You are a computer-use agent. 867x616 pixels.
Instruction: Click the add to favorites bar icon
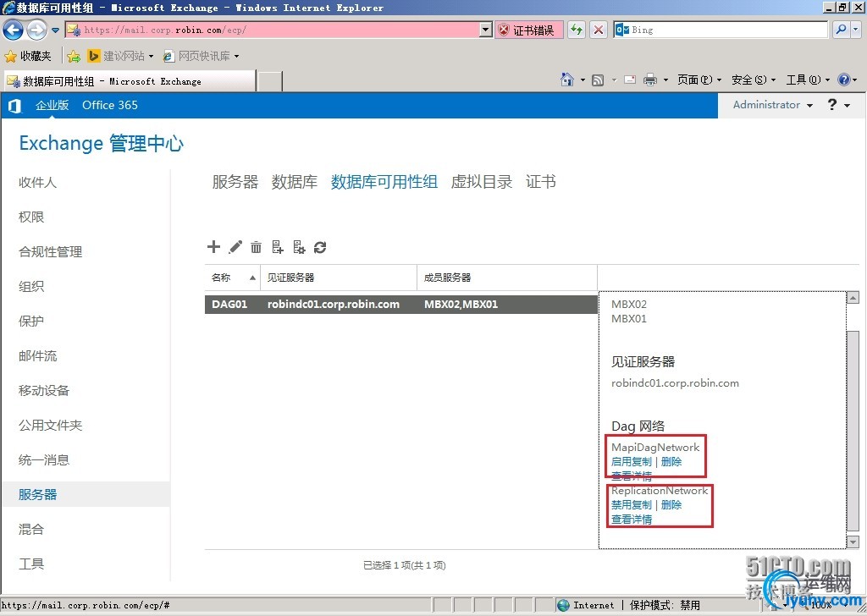[74, 57]
